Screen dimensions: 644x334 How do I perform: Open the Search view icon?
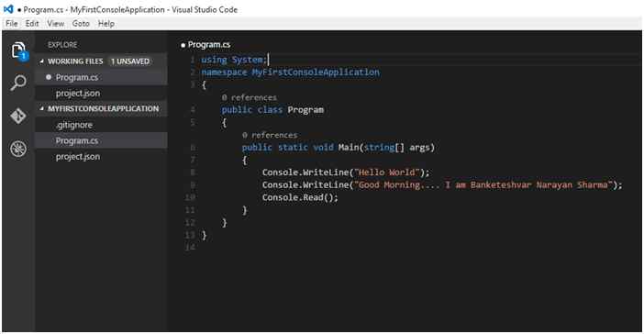[x=18, y=83]
